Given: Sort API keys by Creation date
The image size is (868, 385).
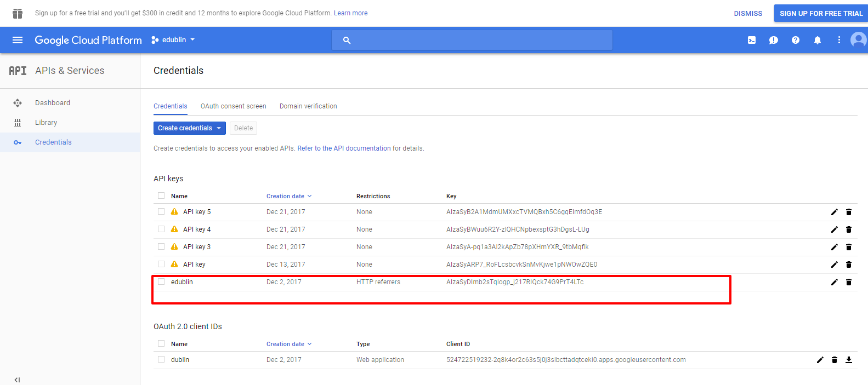Looking at the screenshot, I should pos(289,196).
